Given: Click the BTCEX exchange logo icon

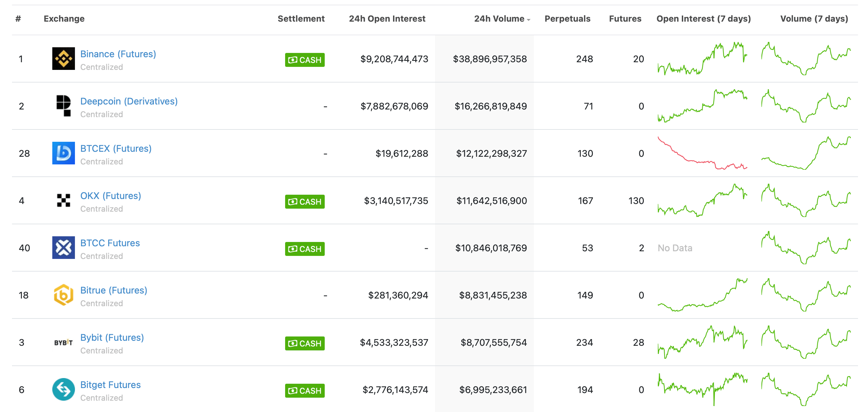Looking at the screenshot, I should (x=63, y=153).
